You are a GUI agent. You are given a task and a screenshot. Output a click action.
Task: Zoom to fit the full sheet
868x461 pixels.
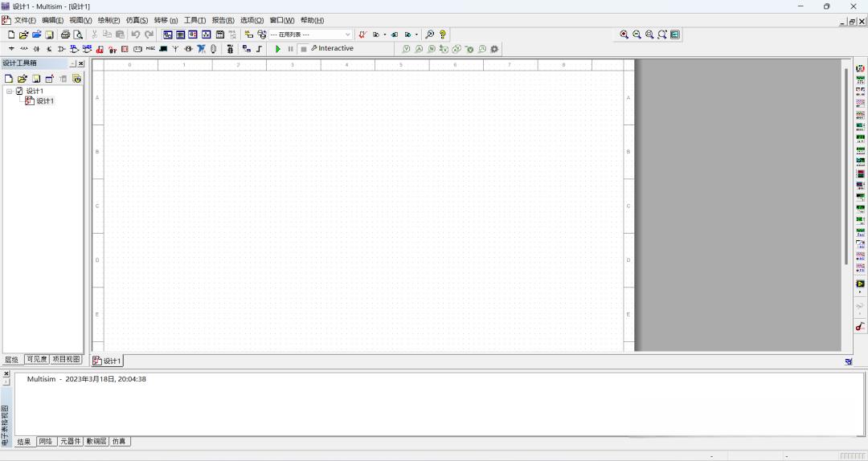662,35
